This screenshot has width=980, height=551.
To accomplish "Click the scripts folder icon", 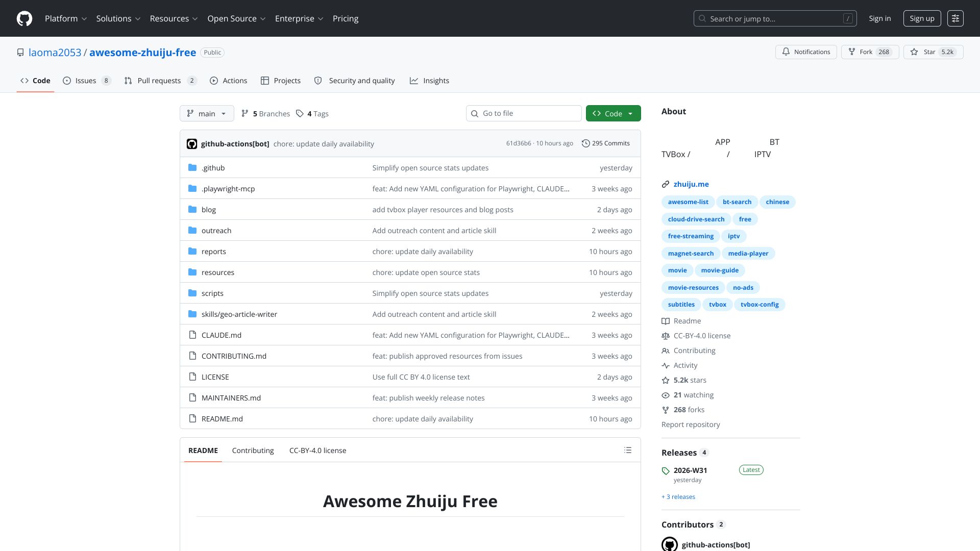I will pyautogui.click(x=192, y=293).
